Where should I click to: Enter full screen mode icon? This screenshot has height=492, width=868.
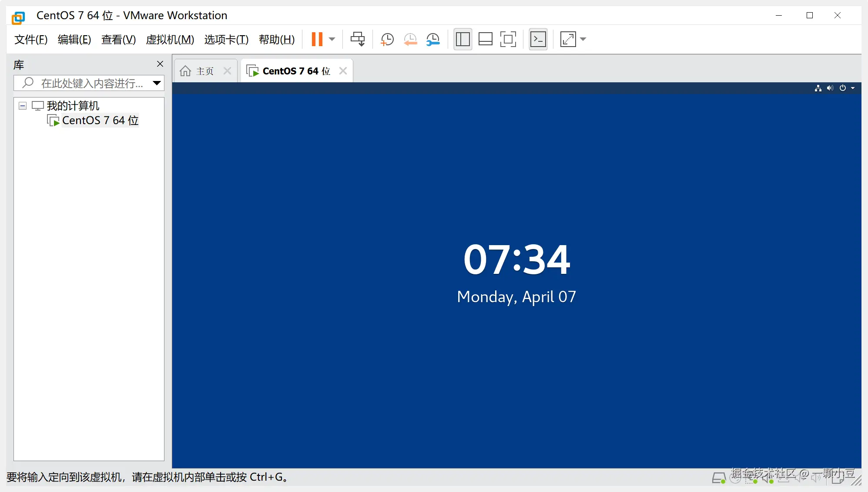coord(508,39)
